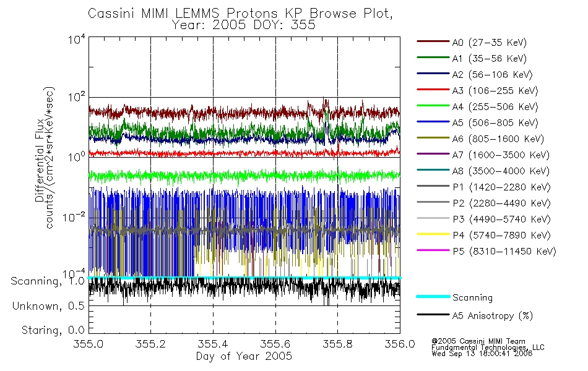Screen dimensions: 588x371
Task: Click the 10^0 y-axis tick label
Action: point(77,157)
